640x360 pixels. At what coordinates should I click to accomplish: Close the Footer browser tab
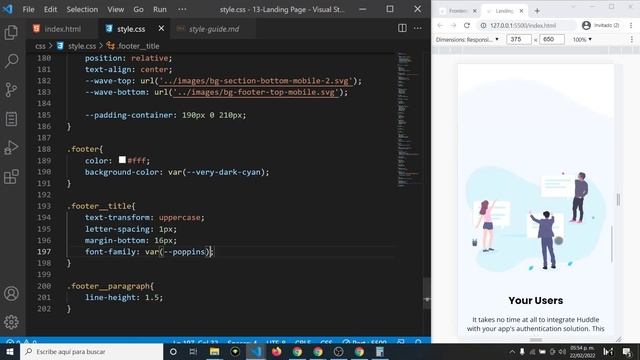coord(474,11)
